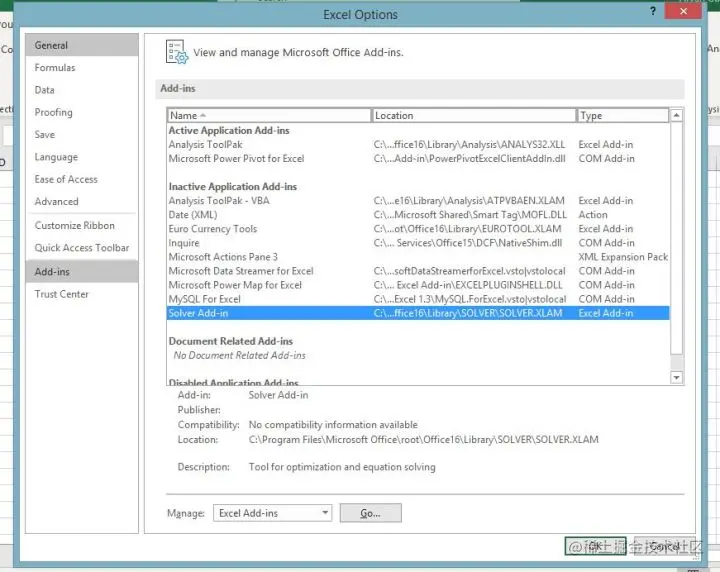Select Microsoft Data Streamer for Excel
The image size is (720, 572).
pyautogui.click(x=418, y=271)
